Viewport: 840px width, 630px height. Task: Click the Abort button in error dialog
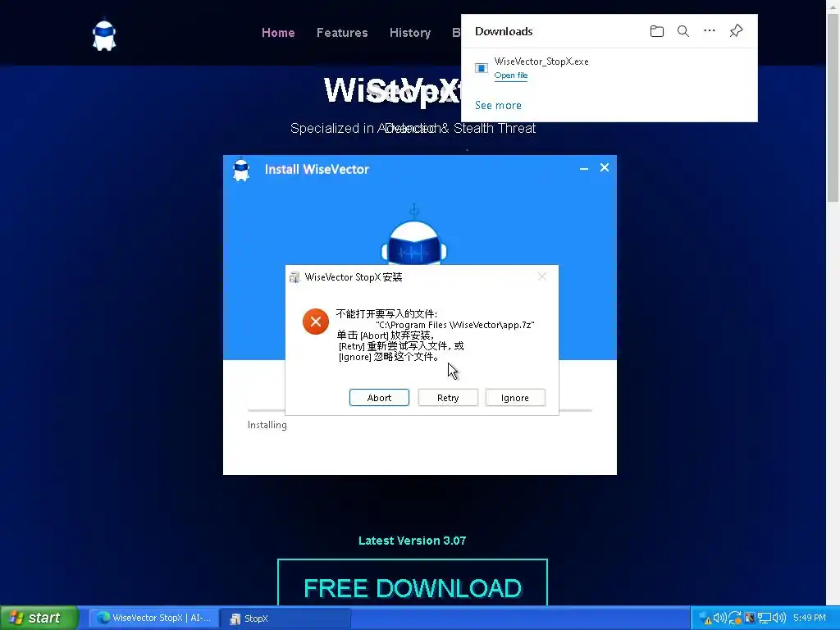tap(379, 398)
